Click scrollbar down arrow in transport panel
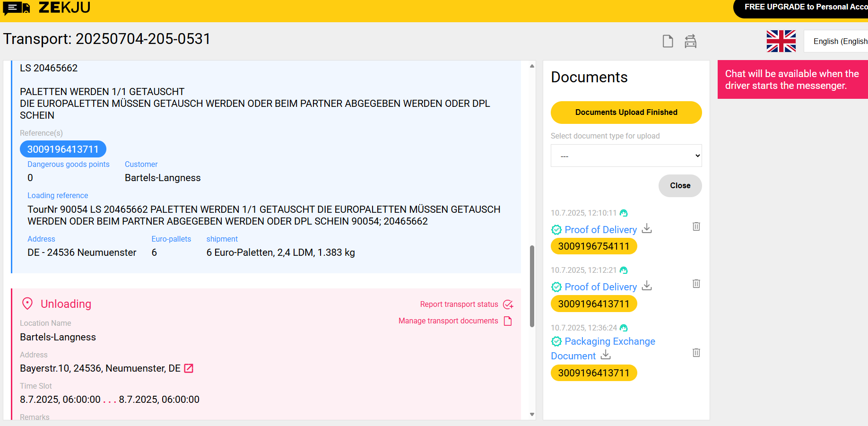This screenshot has height=426, width=868. [532, 415]
